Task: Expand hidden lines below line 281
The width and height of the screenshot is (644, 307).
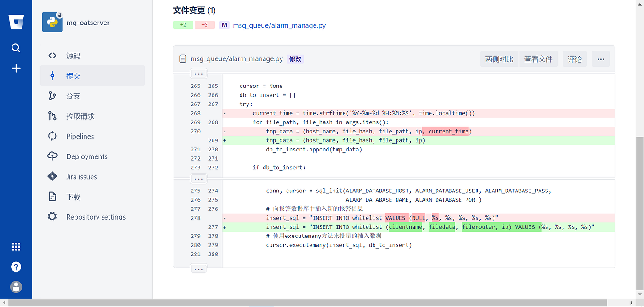Action: coord(199,269)
